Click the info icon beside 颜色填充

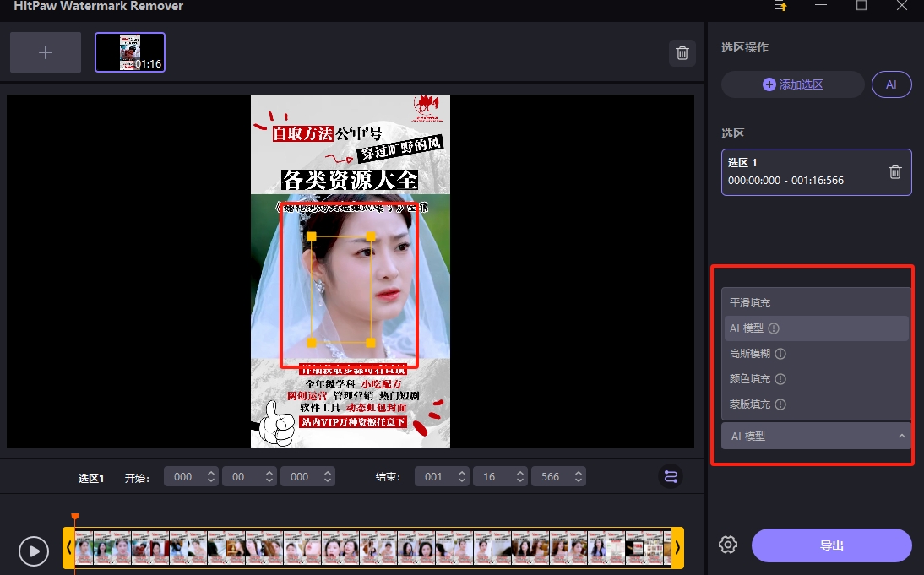coord(779,378)
